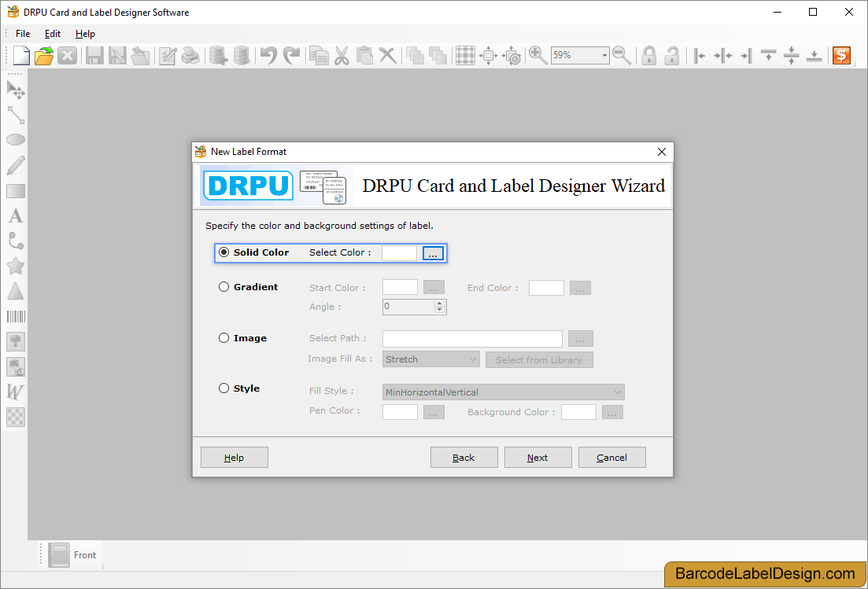The height and width of the screenshot is (589, 868).
Task: Open the File menu
Action: click(x=23, y=34)
